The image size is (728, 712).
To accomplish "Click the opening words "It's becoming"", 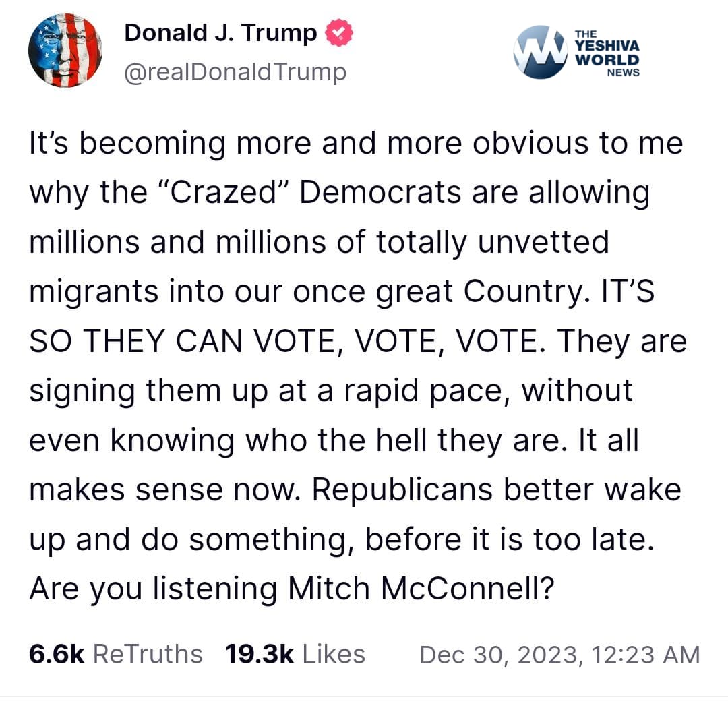I will point(117,144).
